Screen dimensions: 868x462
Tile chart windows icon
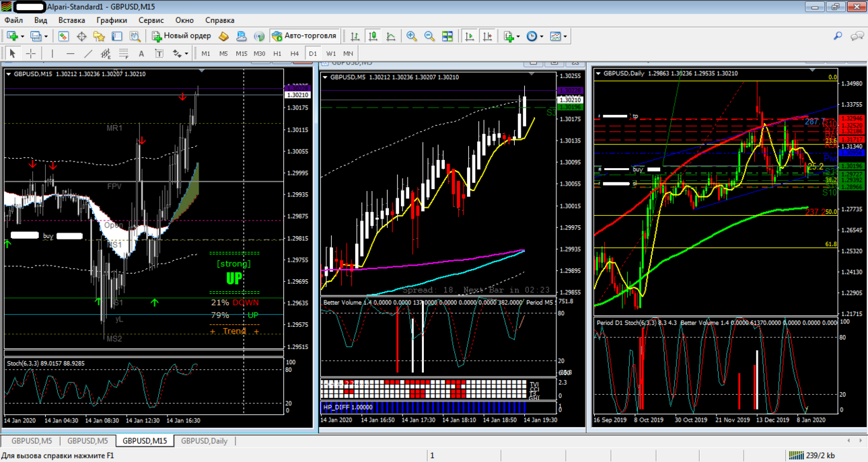(447, 36)
